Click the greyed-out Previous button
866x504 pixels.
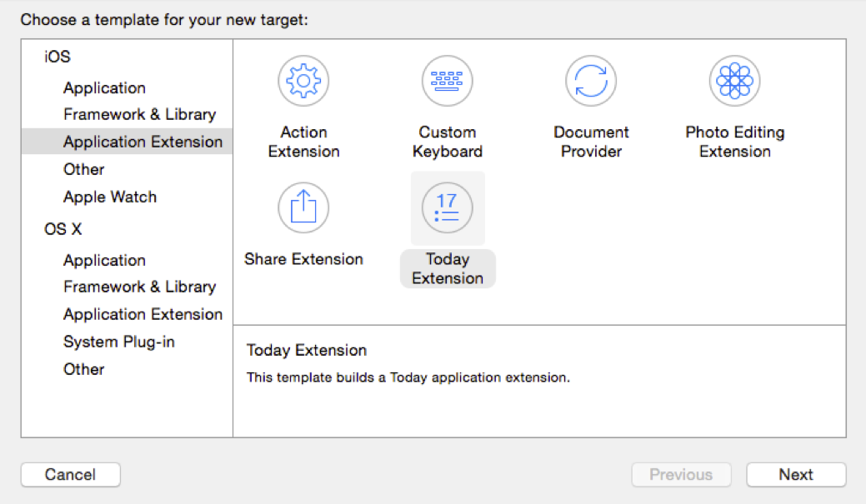[681, 475]
